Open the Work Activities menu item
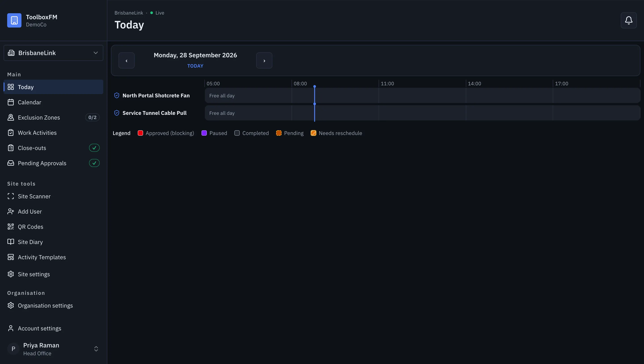644x364 pixels. point(53,133)
